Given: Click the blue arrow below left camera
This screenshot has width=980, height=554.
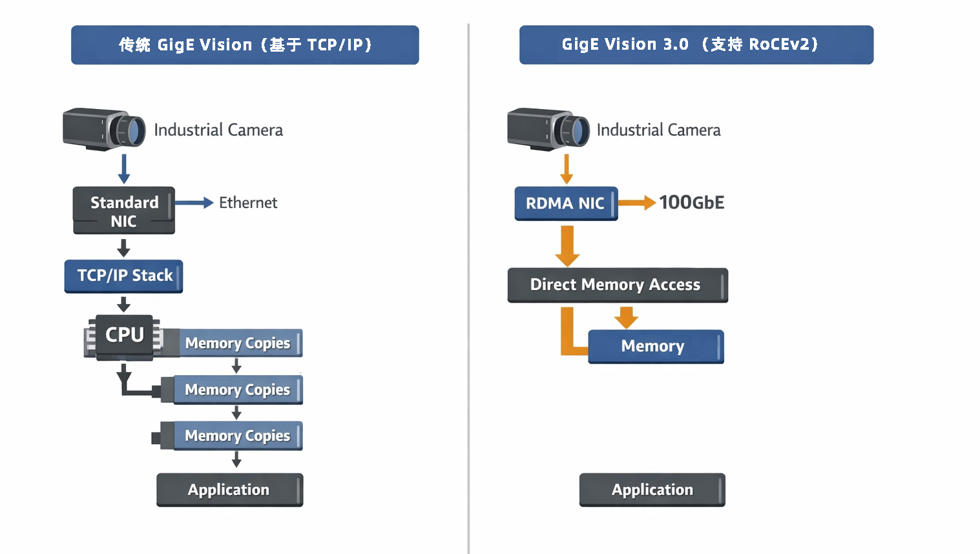Looking at the screenshot, I should [x=124, y=168].
